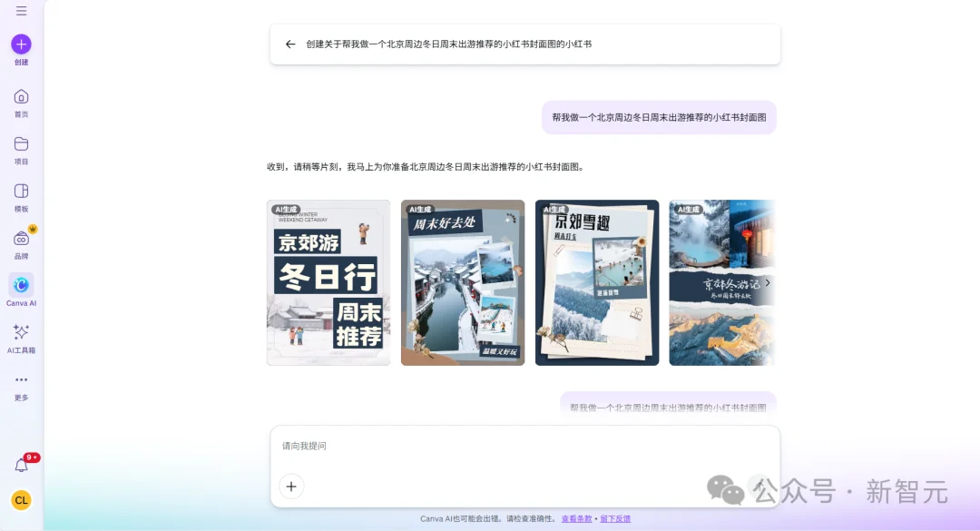
Task: Select the 京郊游冬日行 cover design
Action: [328, 282]
